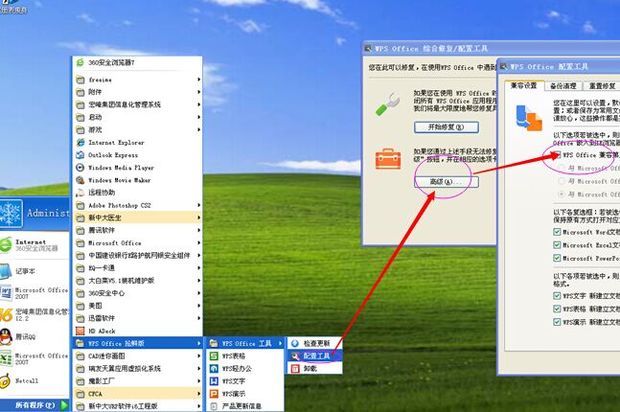The image size is (620, 412).
Task: Click the 360安全中心 folder icon
Action: tap(80, 293)
